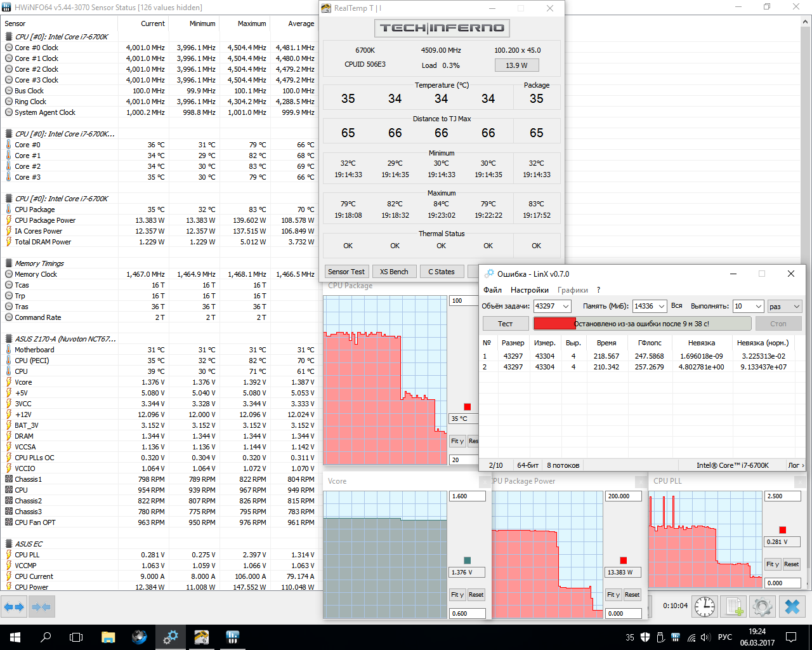Open the Графики menu in LinX

click(x=573, y=290)
